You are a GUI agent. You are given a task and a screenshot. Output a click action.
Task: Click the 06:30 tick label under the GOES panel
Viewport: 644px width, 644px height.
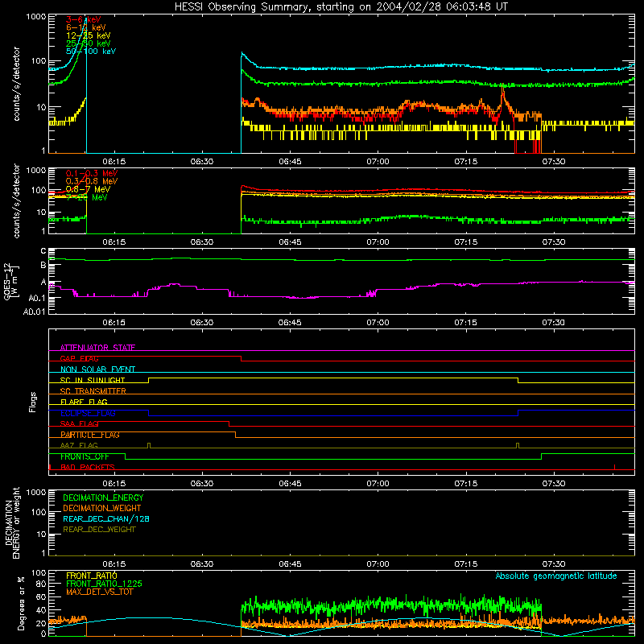(x=202, y=323)
